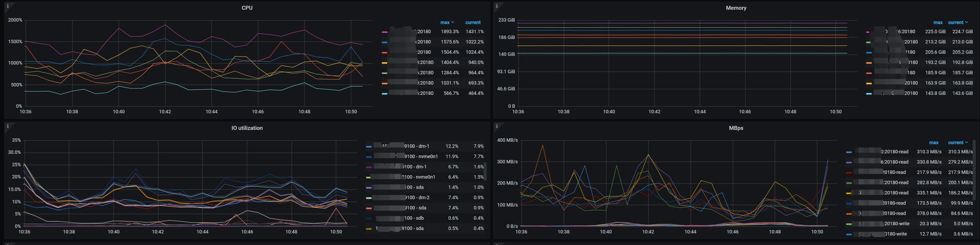The height and width of the screenshot is (245, 980).
Task: Open the IO utilization panel info icon
Action: click(x=7, y=126)
